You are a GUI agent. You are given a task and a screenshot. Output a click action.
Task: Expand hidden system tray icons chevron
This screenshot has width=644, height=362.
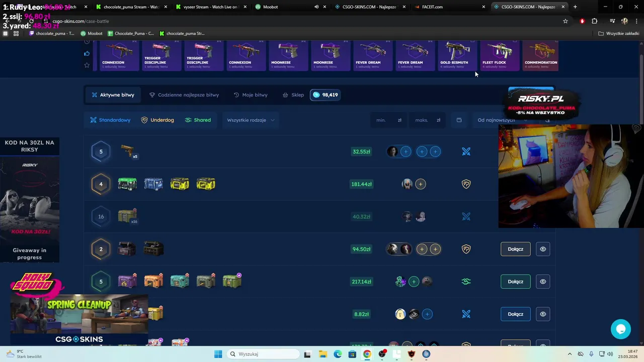click(x=570, y=354)
